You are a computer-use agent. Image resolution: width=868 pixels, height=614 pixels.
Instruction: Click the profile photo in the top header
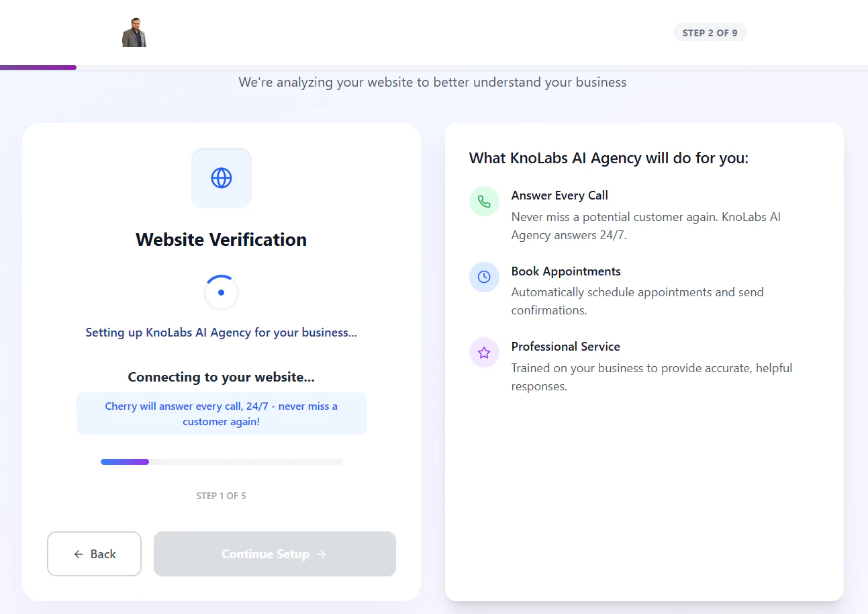coord(134,31)
